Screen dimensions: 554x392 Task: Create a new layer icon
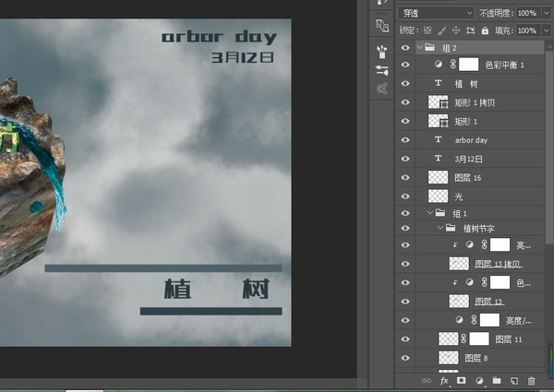(514, 381)
